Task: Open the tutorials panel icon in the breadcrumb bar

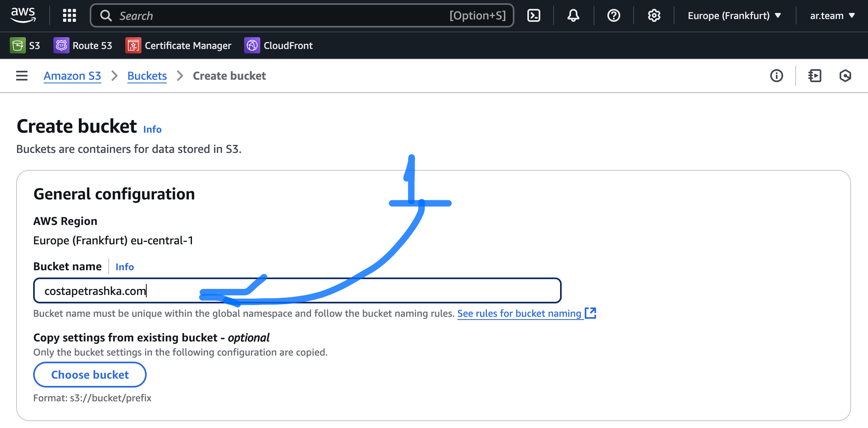Action: point(815,76)
